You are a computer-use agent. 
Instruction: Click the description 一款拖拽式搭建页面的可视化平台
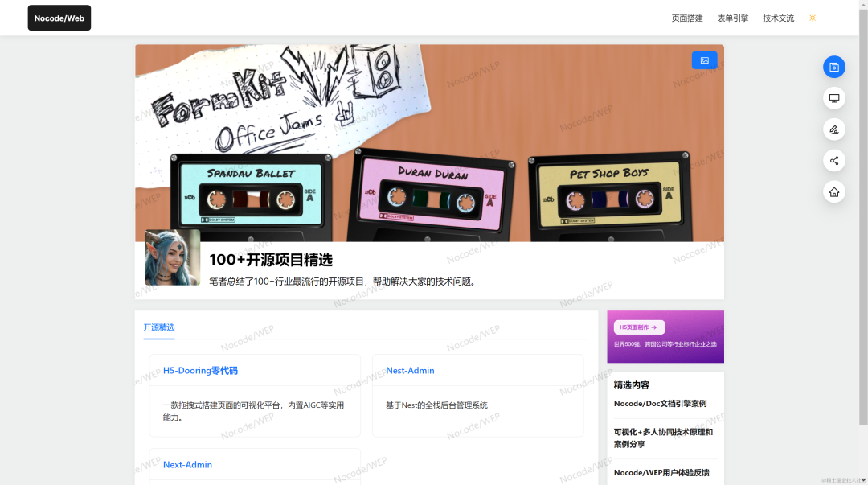(x=253, y=411)
